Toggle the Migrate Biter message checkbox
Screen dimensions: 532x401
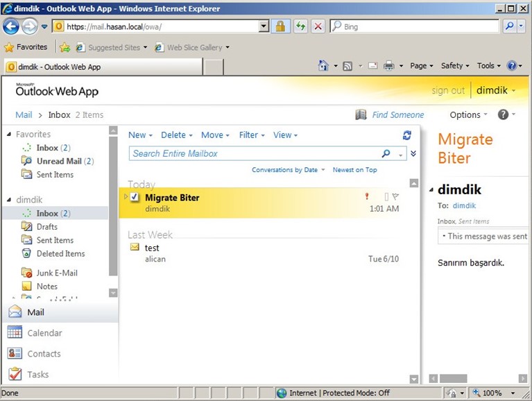[135, 197]
